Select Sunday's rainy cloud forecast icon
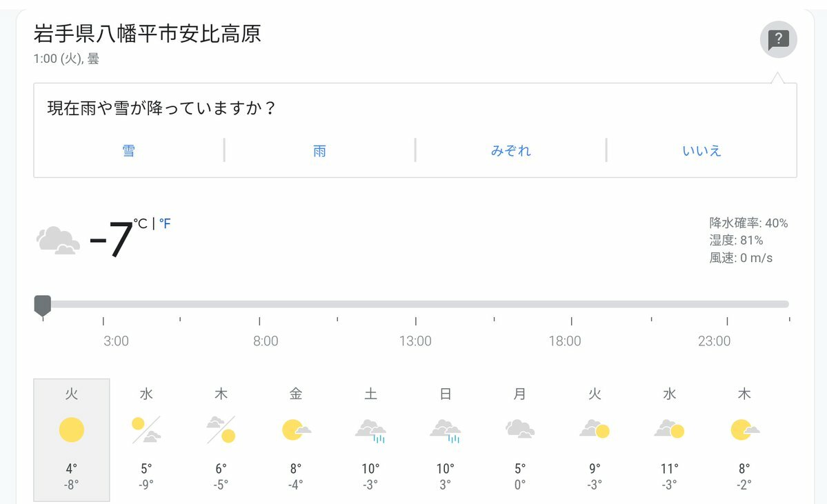 446,431
